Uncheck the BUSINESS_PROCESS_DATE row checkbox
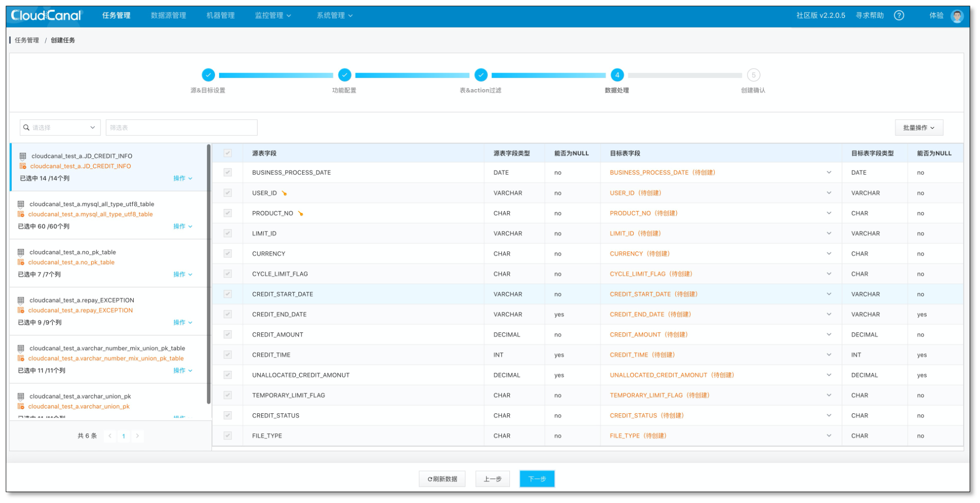Screen dimensions: 980x503 [228, 173]
